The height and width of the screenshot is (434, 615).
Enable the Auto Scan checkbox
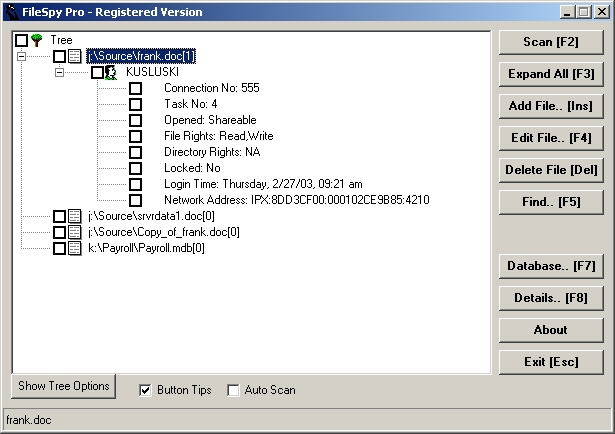coord(233,390)
